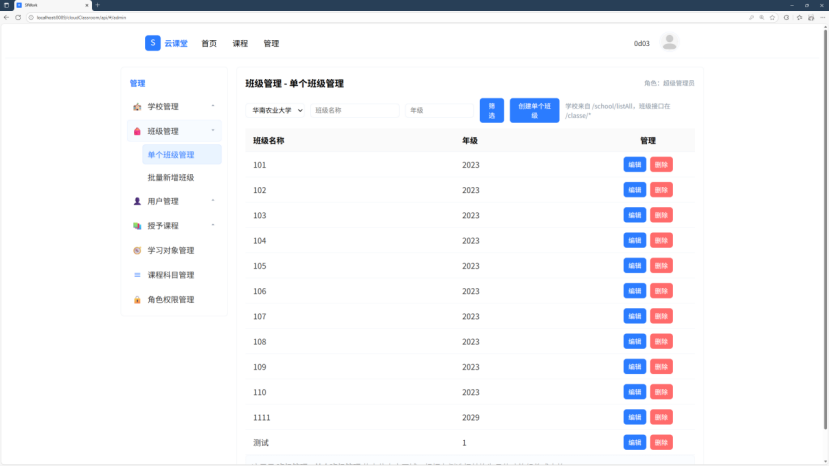The height and width of the screenshot is (467, 830).
Task: Open 管理 in top navigation
Action: pos(271,43)
